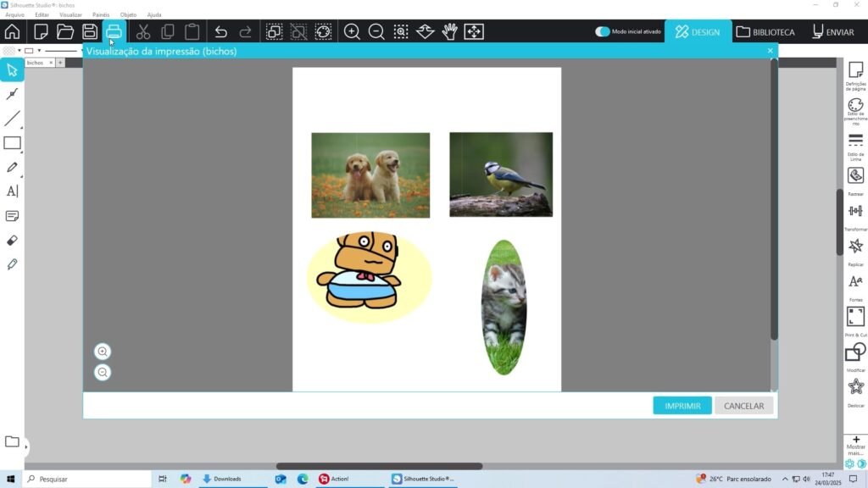Fit the page to the window
Screen dimensions: 868x488
click(474, 31)
